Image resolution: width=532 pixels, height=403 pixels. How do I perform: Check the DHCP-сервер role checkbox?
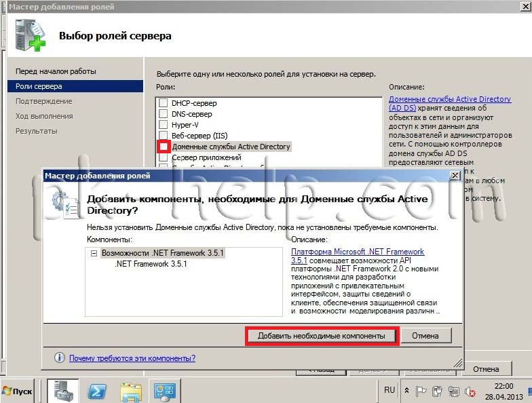pyautogui.click(x=164, y=103)
